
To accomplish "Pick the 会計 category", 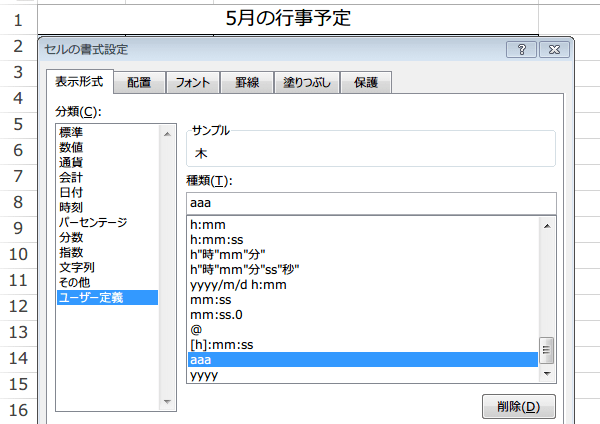I will (108, 177).
